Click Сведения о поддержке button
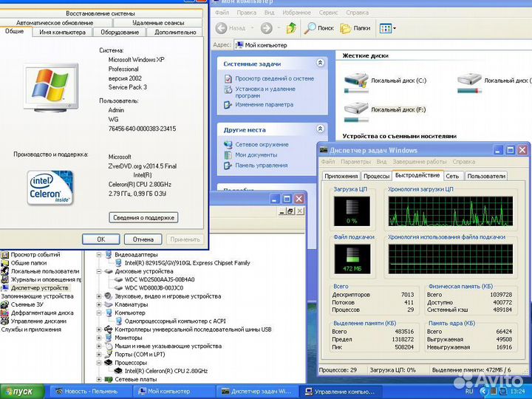The height and width of the screenshot is (399, 532). tap(143, 217)
